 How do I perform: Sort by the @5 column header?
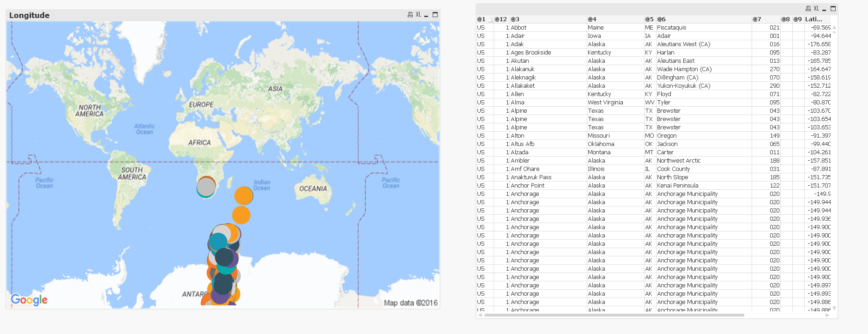(649, 19)
